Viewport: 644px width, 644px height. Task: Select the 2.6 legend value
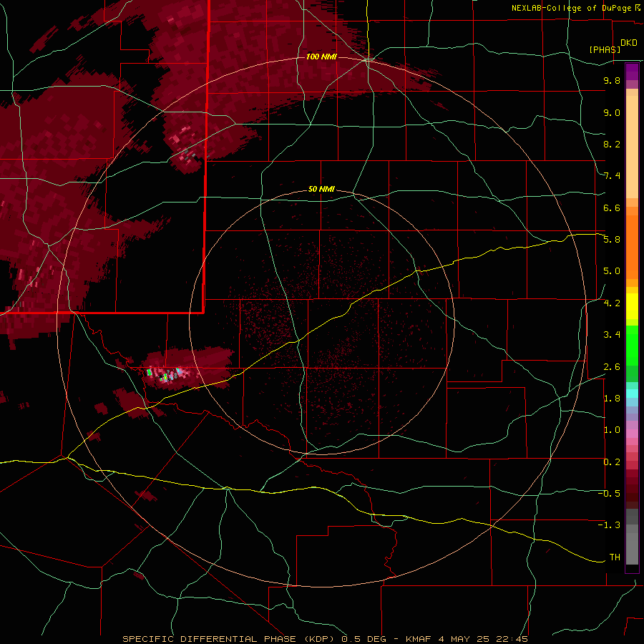(x=612, y=367)
